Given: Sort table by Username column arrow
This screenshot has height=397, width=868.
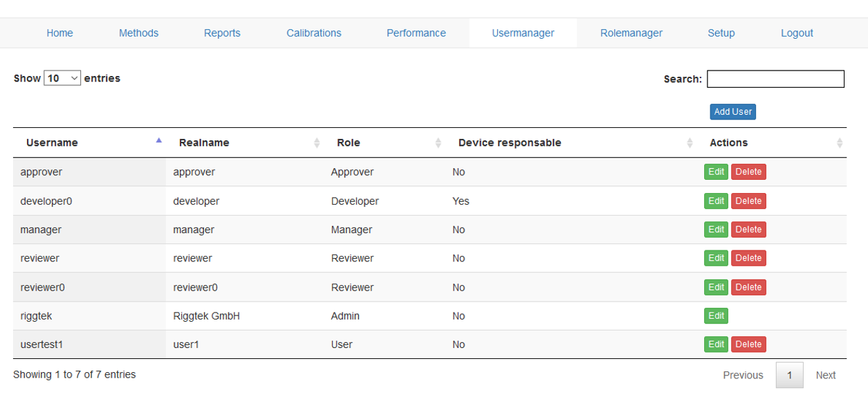Looking at the screenshot, I should coord(158,141).
